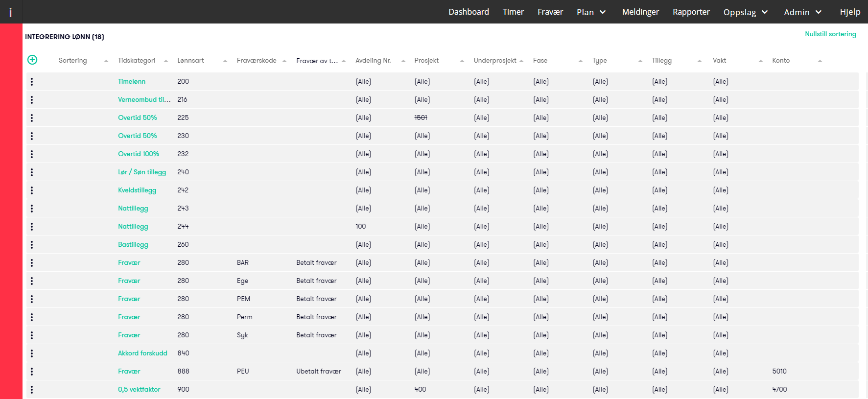Screen dimensions: 868x399
Task: Expand the Oppslag dropdown menu
Action: [746, 12]
